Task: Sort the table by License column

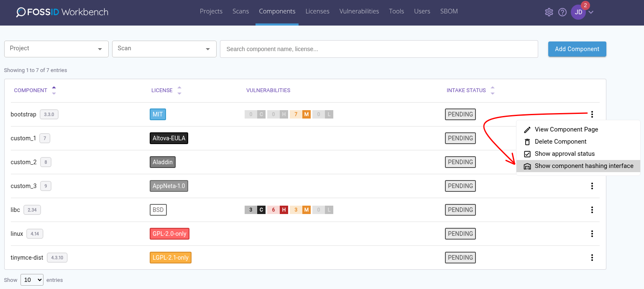Action: coord(166,90)
